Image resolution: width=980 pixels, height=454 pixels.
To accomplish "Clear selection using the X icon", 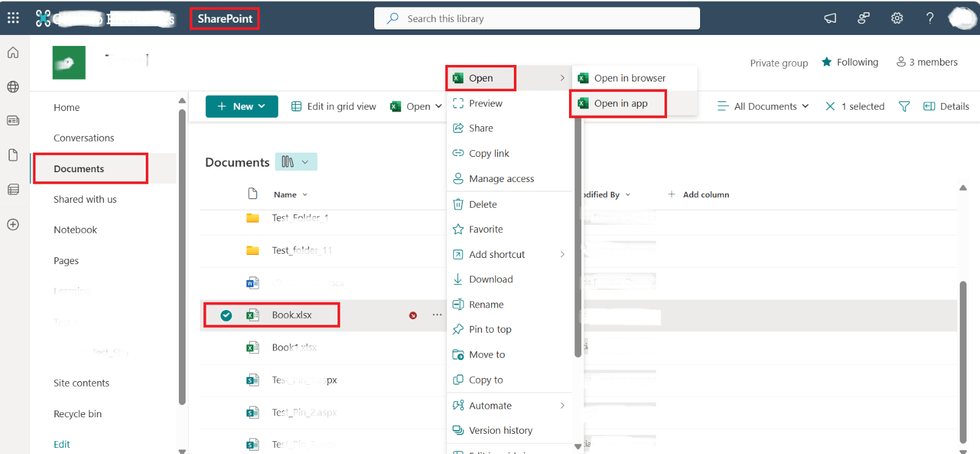I will tap(830, 107).
